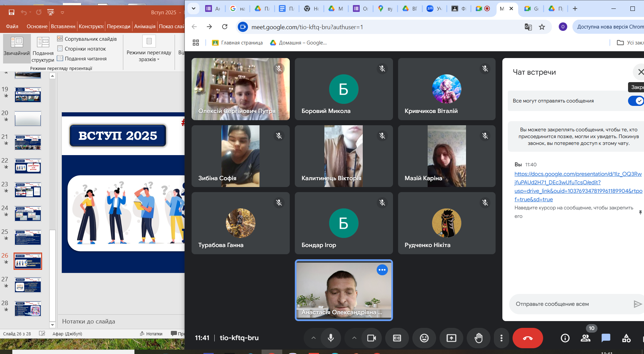Leave the call with red hang-up button

(527, 338)
